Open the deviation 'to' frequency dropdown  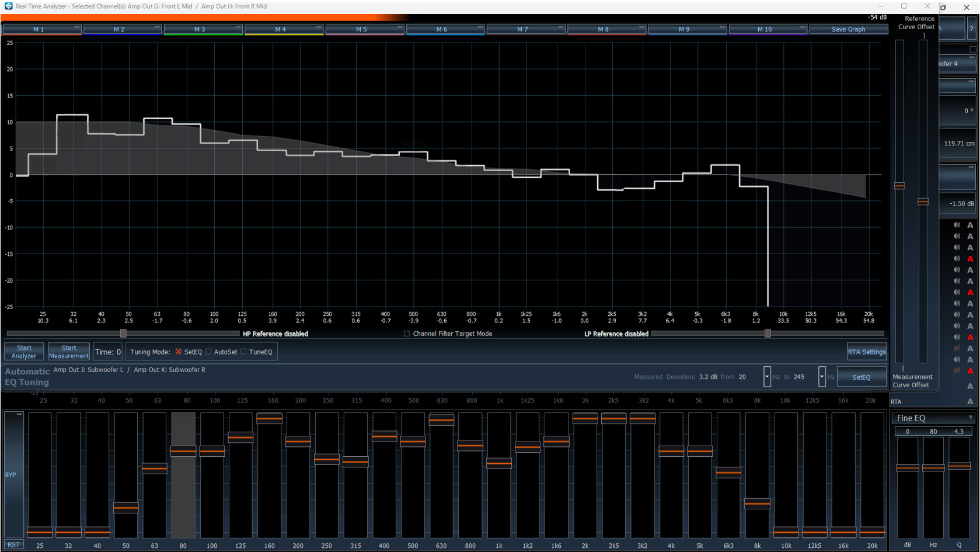point(822,377)
